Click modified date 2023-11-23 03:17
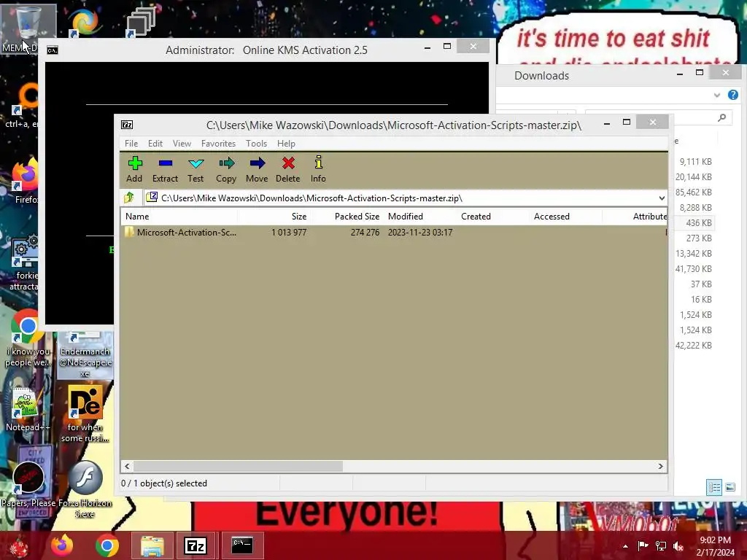The height and width of the screenshot is (560, 747). pos(420,233)
